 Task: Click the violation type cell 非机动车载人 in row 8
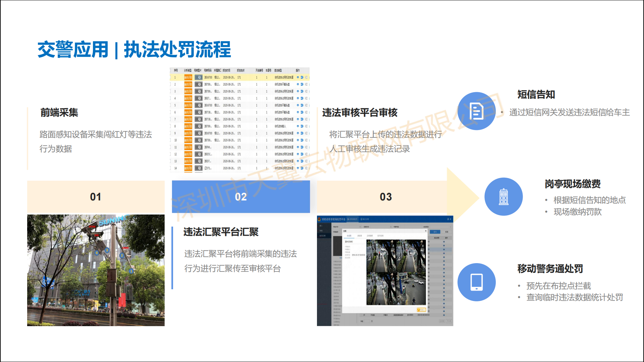280,126
